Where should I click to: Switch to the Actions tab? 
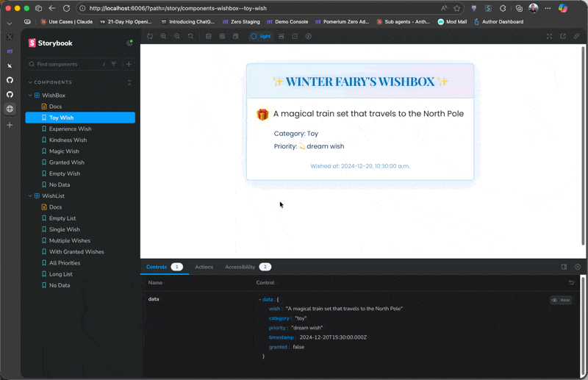(x=204, y=267)
